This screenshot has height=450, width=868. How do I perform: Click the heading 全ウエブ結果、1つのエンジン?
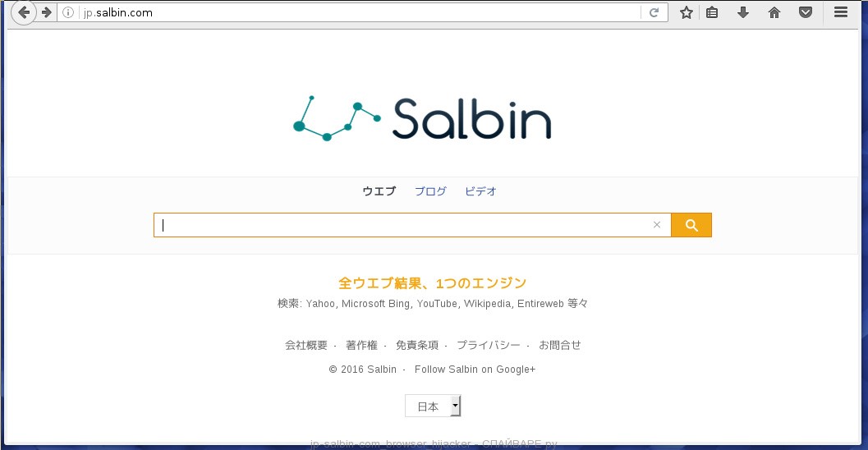click(x=432, y=283)
